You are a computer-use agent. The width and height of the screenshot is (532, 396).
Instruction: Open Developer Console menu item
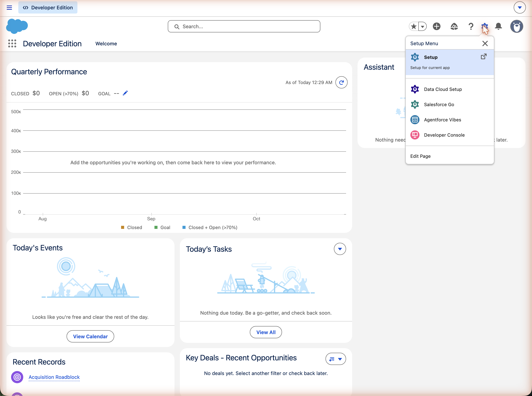click(449, 135)
